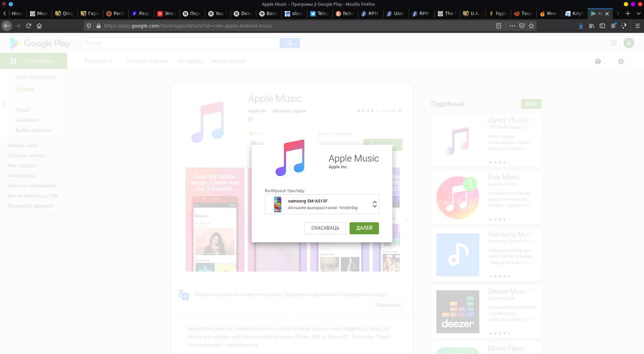The image size is (644, 354).
Task: Click the СКАСАВАЦЬ button
Action: (325, 228)
